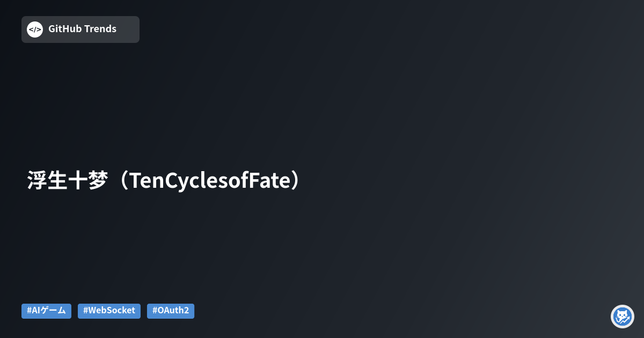Click the hash symbol of the OAuth2 tag
The height and width of the screenshot is (338, 644).
click(155, 311)
